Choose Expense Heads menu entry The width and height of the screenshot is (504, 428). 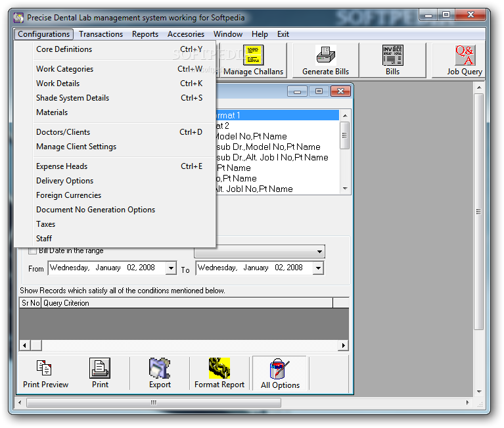tap(115, 166)
